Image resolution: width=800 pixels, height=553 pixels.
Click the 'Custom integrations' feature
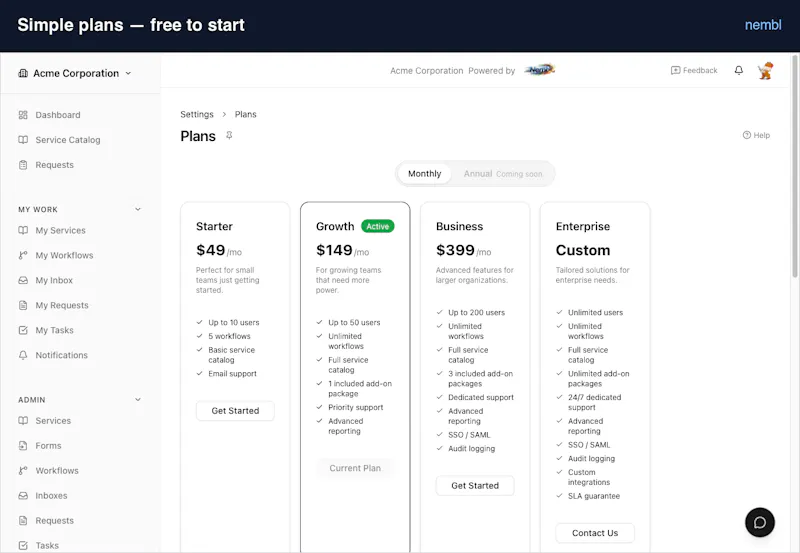click(589, 477)
